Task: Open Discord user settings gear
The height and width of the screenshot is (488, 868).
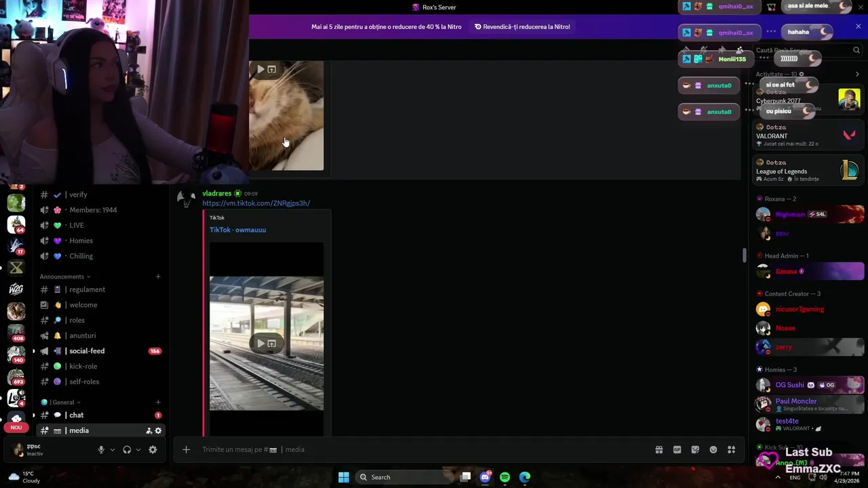Action: point(153,449)
